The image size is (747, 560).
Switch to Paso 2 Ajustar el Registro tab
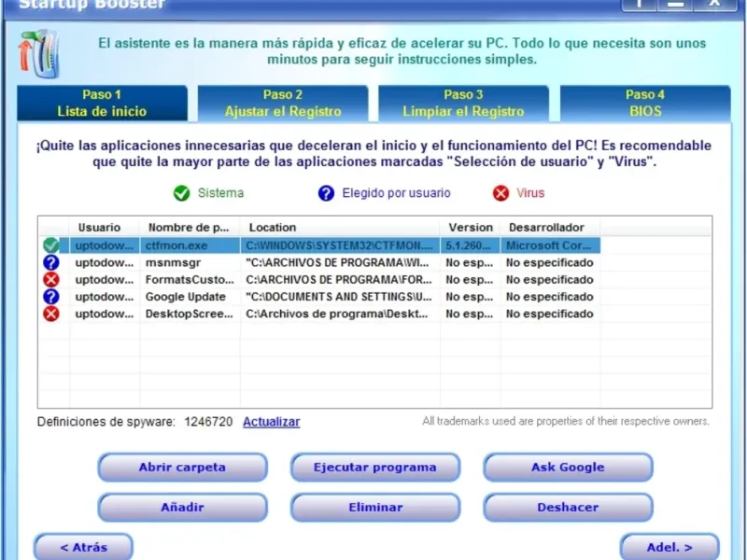[x=283, y=103]
